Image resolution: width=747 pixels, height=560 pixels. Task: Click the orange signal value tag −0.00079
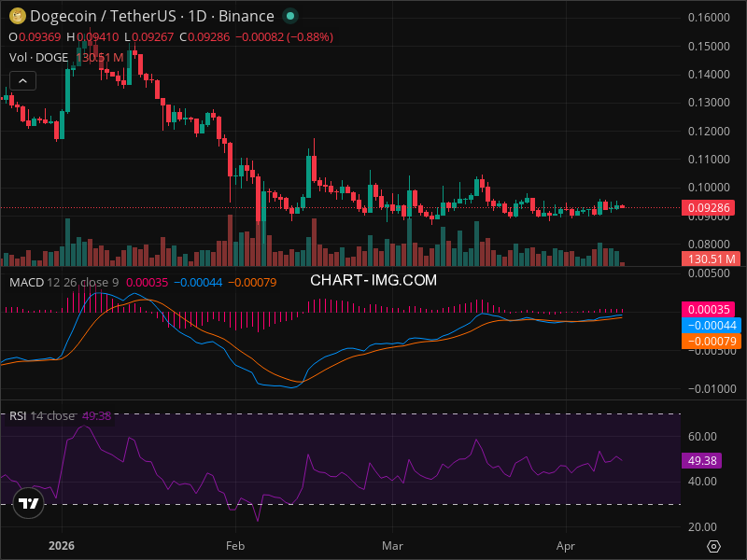point(711,341)
